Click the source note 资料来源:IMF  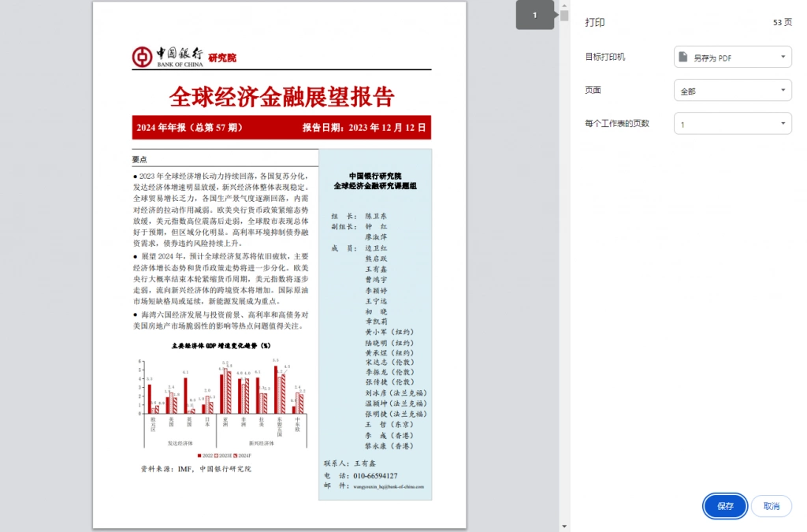(196, 469)
